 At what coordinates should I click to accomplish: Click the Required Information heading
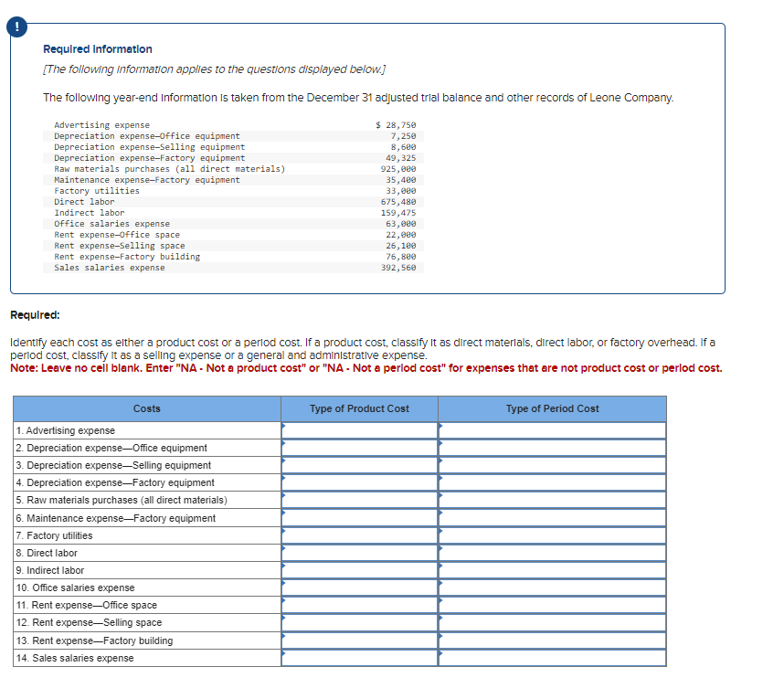[98, 49]
